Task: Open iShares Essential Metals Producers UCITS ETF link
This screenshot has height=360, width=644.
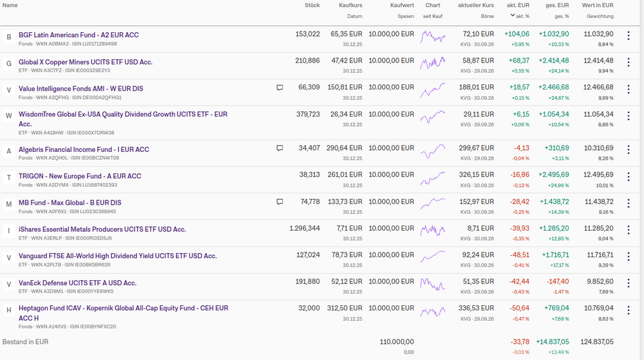Action: pyautogui.click(x=102, y=229)
